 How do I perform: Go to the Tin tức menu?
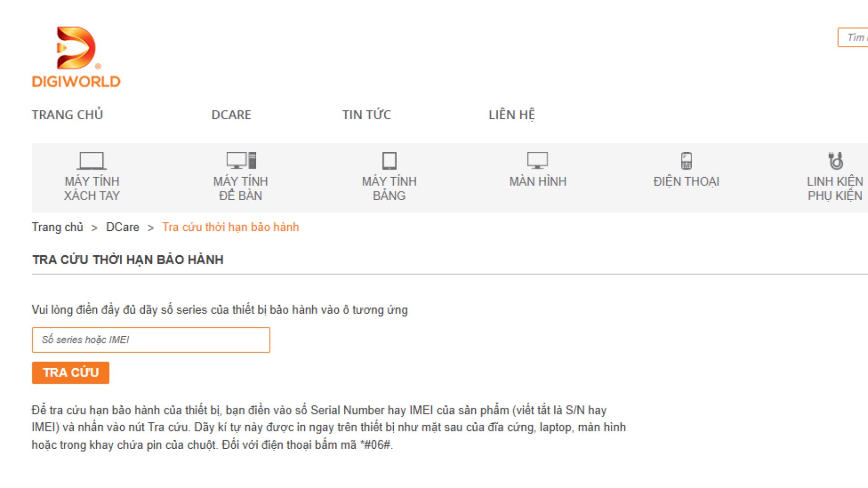point(366,115)
